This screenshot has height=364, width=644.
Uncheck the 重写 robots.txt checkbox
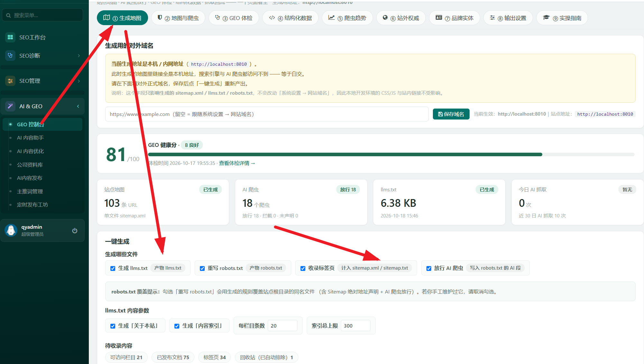point(202,268)
